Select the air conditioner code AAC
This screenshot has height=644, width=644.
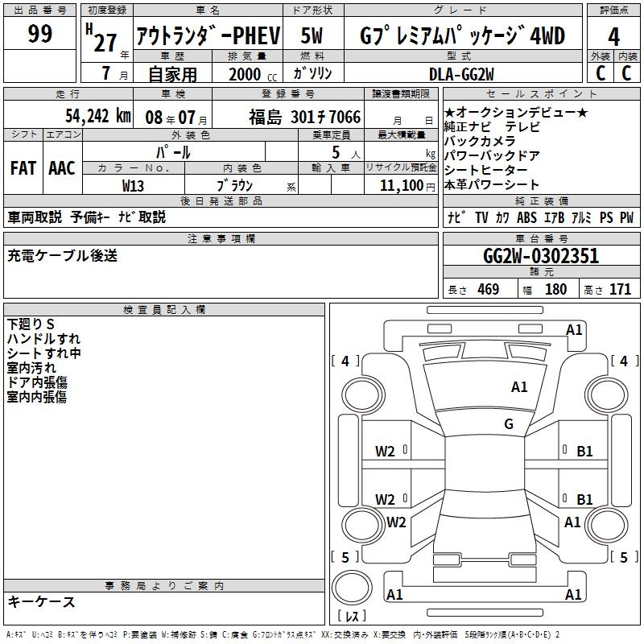[62, 168]
